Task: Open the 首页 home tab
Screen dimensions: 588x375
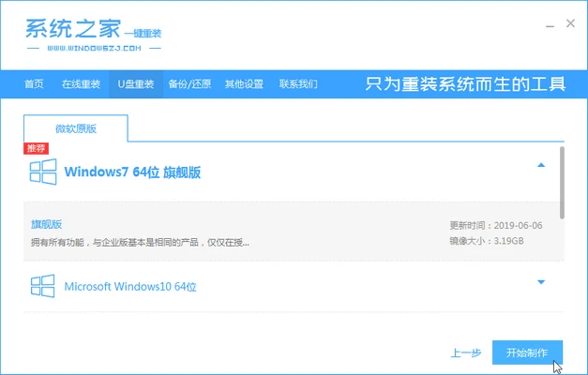Action: click(x=34, y=84)
